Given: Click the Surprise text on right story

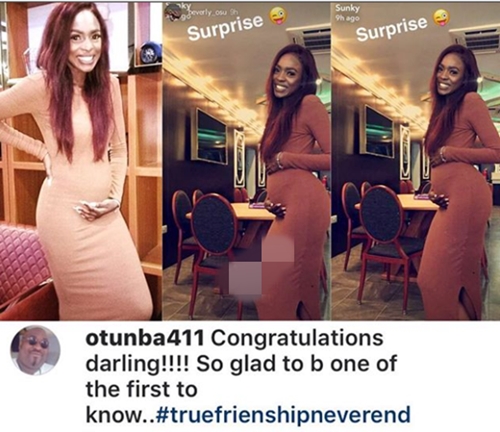Looking at the screenshot, I should 392,28.
